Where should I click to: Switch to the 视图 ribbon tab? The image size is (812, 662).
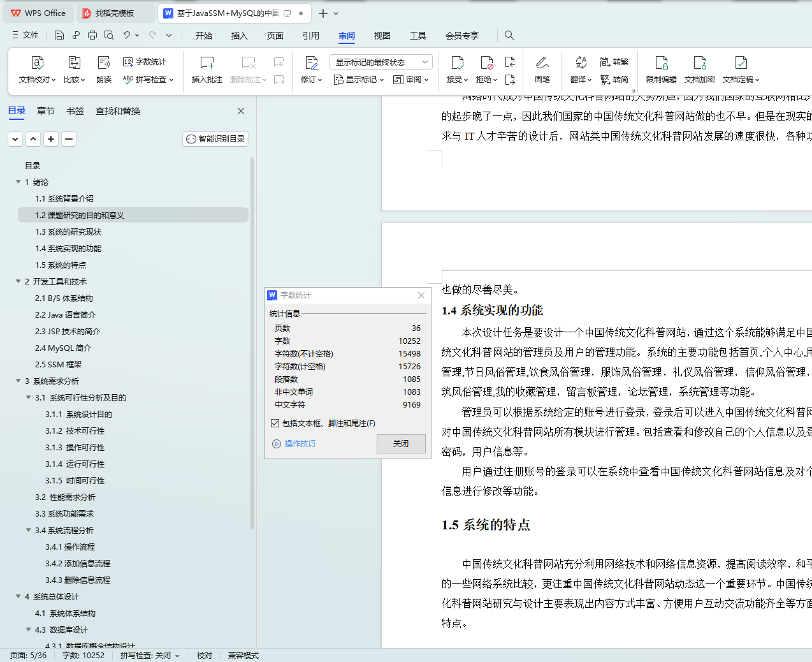(382, 36)
